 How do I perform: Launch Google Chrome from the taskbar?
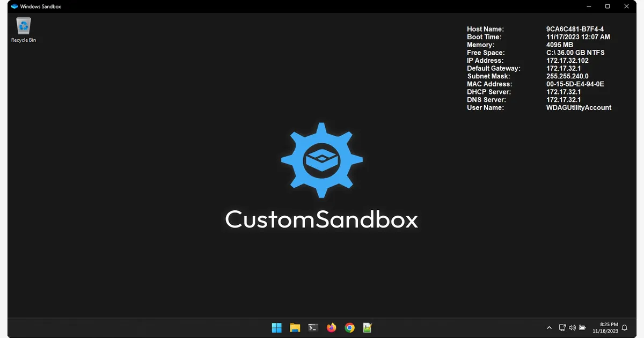coord(349,327)
